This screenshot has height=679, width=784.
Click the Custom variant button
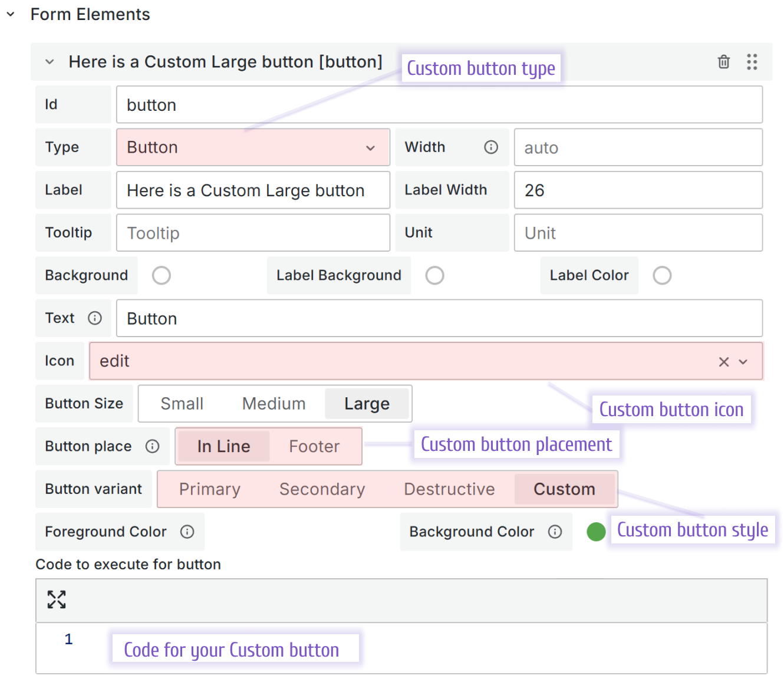pyautogui.click(x=564, y=489)
